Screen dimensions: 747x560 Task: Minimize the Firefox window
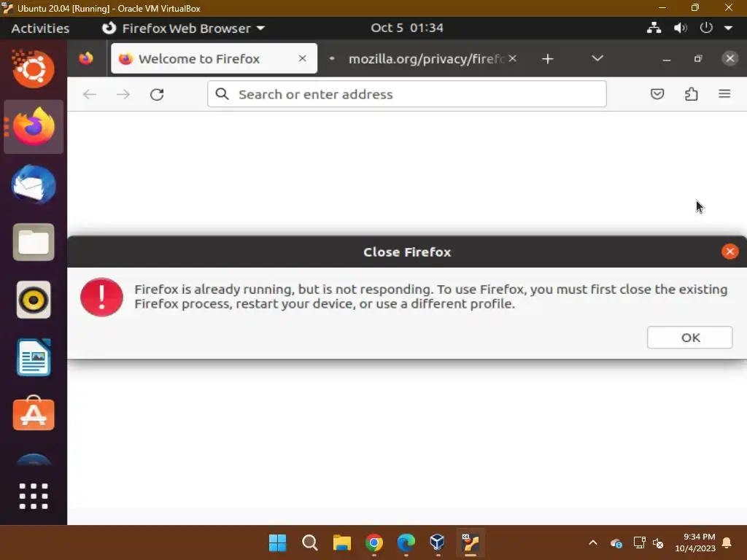pyautogui.click(x=667, y=59)
